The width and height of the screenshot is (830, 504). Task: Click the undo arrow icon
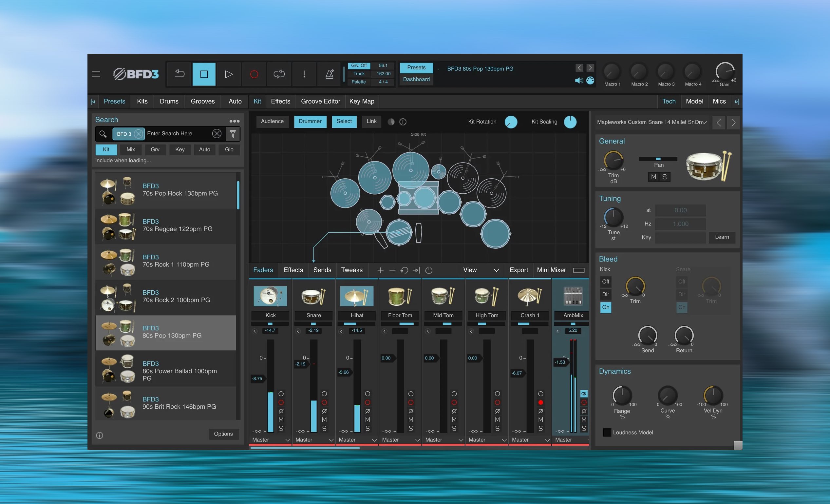179,74
